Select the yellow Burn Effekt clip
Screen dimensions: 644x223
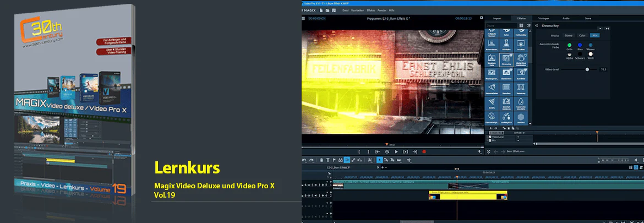click(x=468, y=195)
